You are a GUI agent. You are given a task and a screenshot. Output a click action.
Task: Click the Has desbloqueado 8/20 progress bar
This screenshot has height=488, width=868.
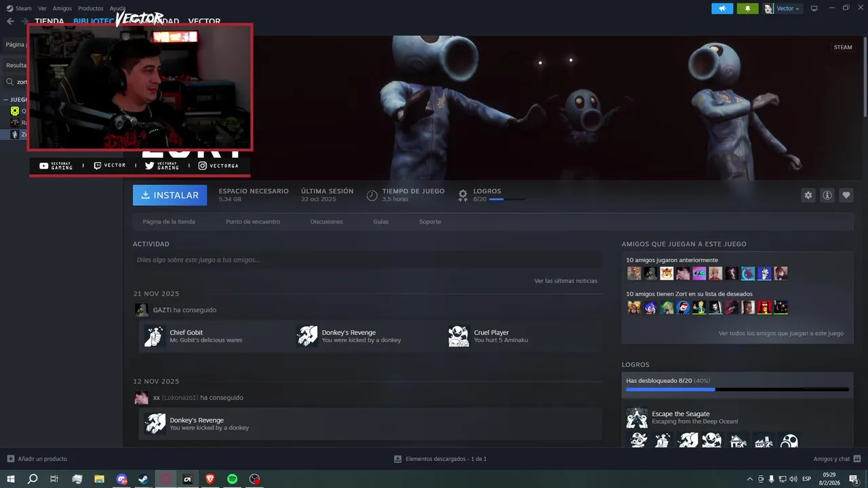coord(737,390)
